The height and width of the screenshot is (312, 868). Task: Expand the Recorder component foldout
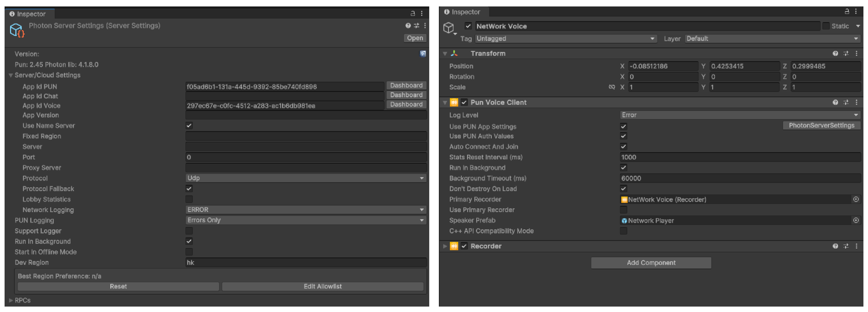pos(445,246)
